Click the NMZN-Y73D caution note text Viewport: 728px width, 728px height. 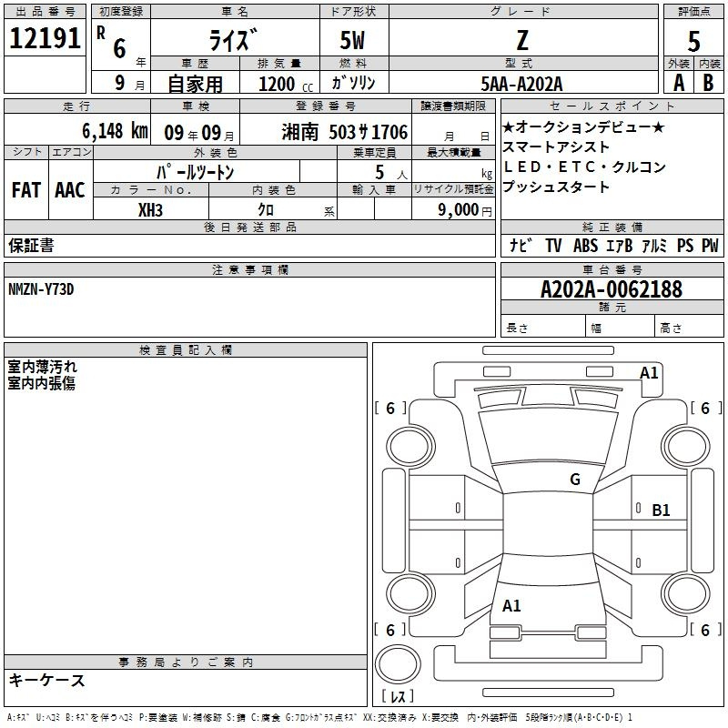[41, 288]
